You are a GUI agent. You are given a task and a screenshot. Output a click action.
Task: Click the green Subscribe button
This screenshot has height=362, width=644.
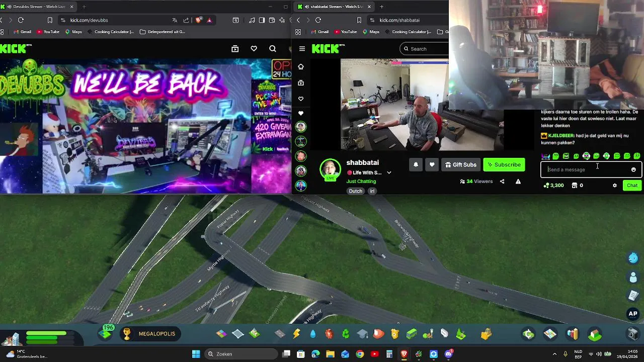[504, 164]
